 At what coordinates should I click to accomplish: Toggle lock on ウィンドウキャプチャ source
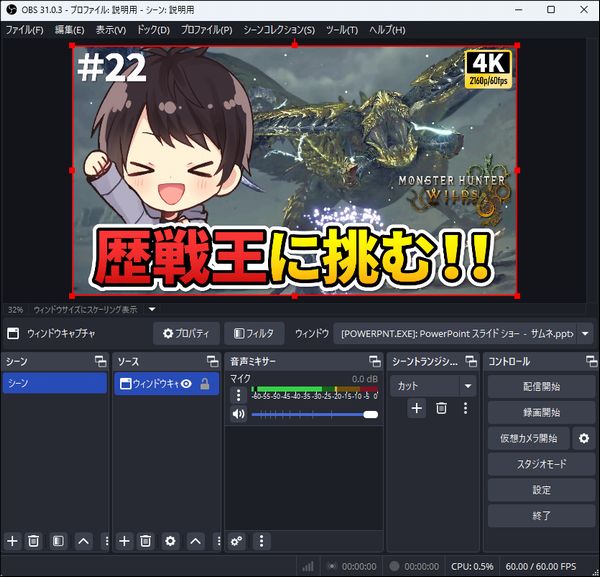[x=205, y=384]
